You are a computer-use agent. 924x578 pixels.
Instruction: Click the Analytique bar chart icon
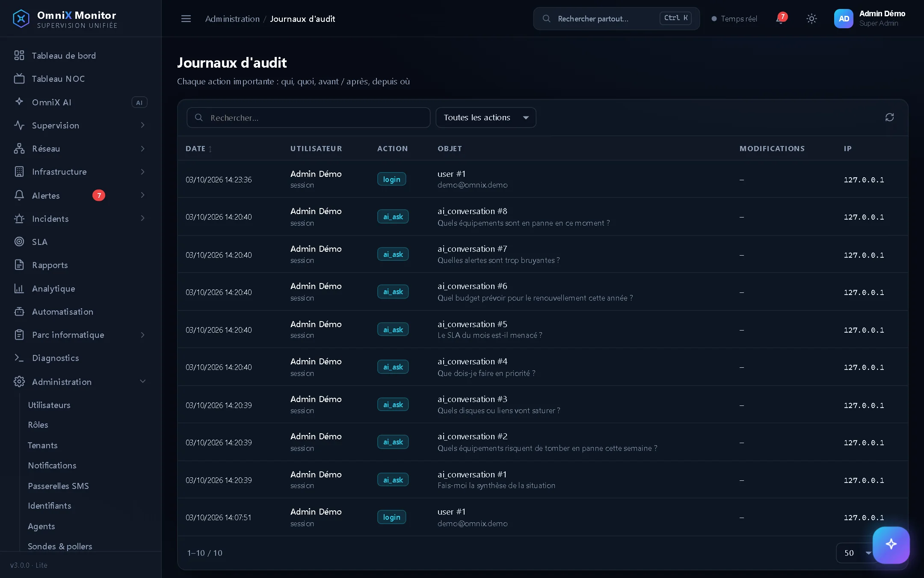[19, 288]
